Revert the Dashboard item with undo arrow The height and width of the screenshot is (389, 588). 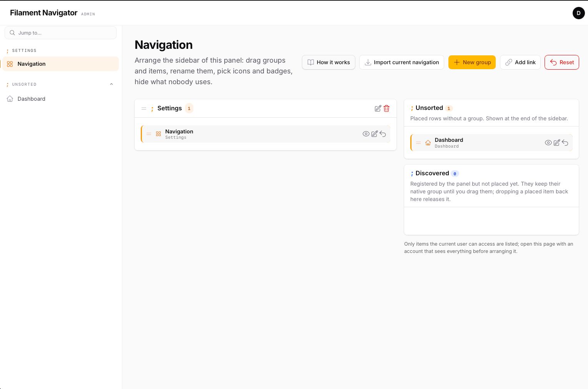[565, 143]
